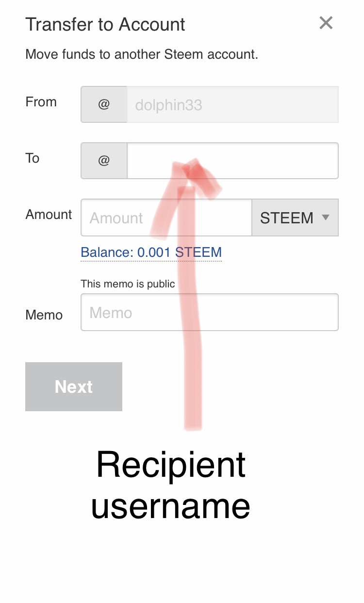Click the Recipient username annotation text
364x603 pixels.
(x=171, y=485)
